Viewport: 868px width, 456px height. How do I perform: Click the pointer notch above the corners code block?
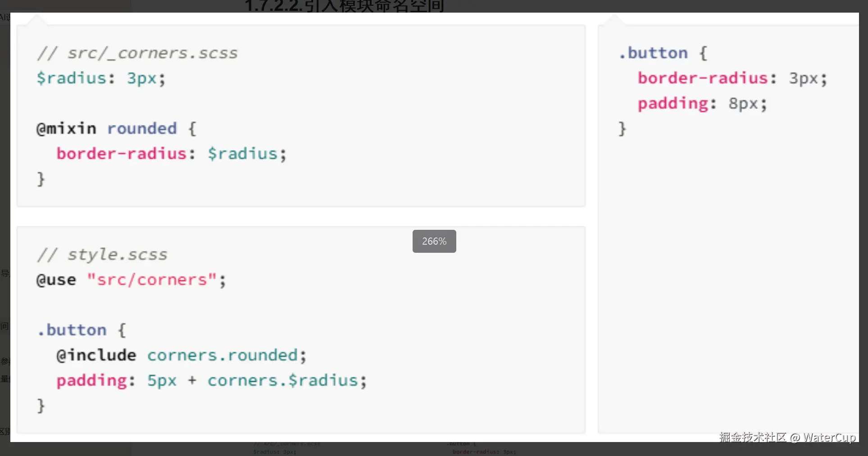click(x=36, y=19)
